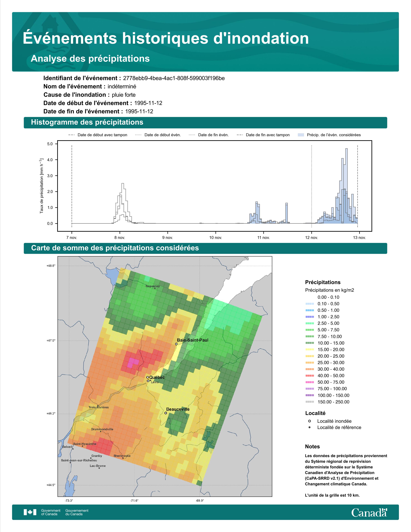Click 'Date de début évén.' legend entry
The image size is (411, 532).
tap(158, 135)
